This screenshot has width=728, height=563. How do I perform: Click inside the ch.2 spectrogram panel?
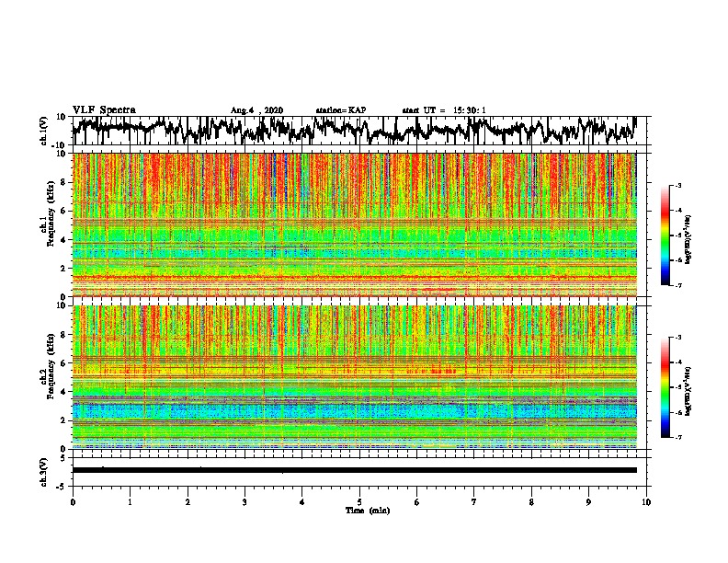point(355,377)
